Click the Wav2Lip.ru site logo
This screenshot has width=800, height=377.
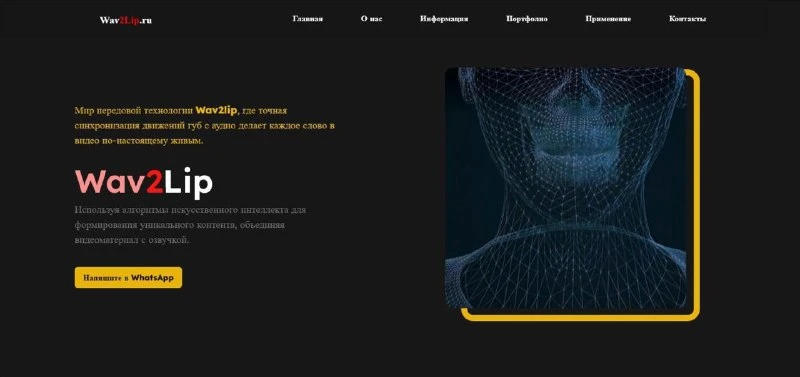[126, 20]
